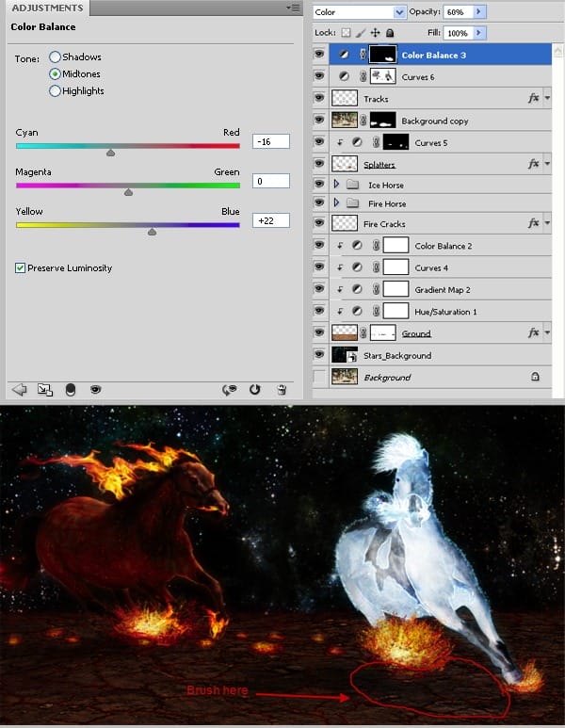Select the Curves 6 layer
Image resolution: width=565 pixels, height=728 pixels.
tap(440, 76)
